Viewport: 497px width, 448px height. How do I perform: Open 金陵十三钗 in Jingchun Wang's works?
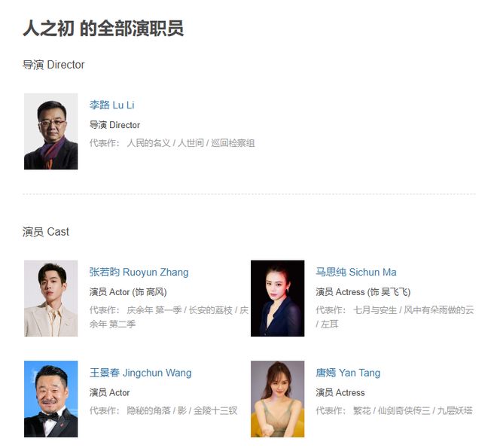tap(215, 410)
